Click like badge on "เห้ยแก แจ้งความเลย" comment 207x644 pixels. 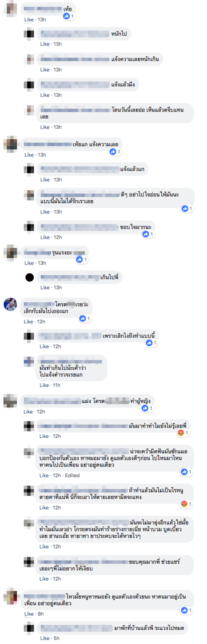pos(115,152)
